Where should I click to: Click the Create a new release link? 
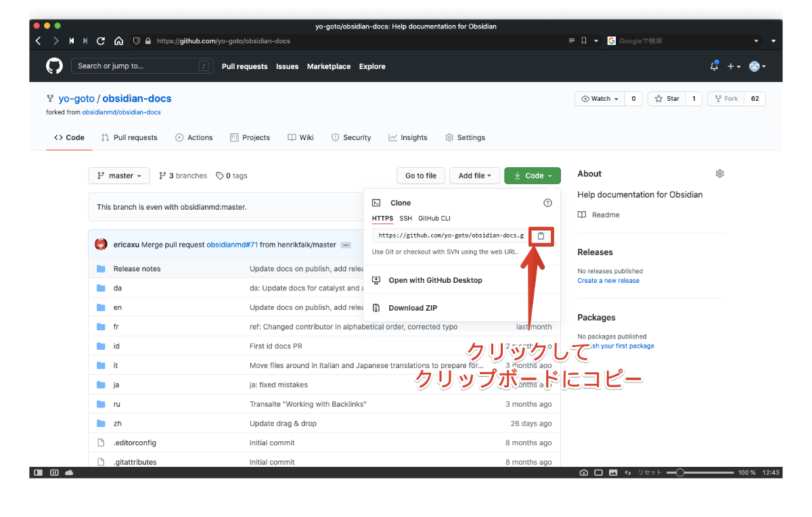coord(608,281)
